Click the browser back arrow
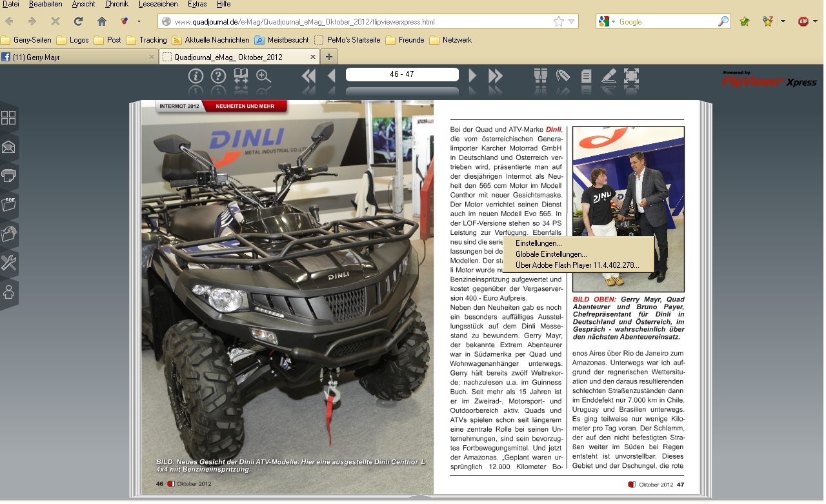 pos(10,21)
